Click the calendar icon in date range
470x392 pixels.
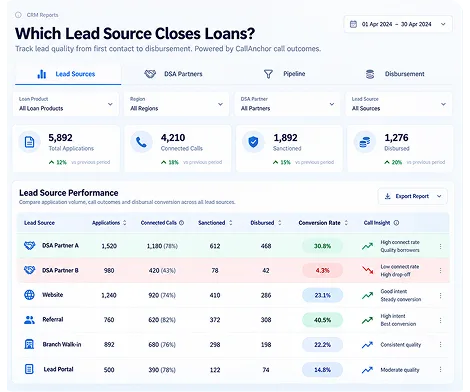[x=353, y=24]
